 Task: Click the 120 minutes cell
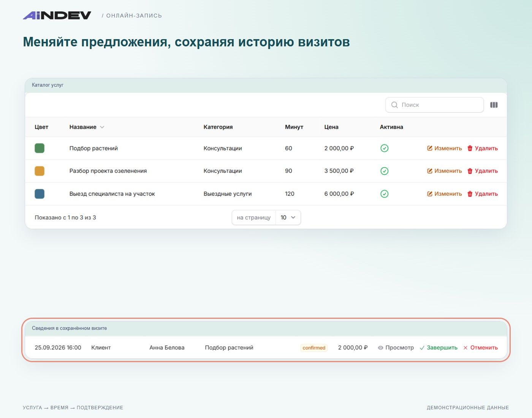click(x=290, y=194)
